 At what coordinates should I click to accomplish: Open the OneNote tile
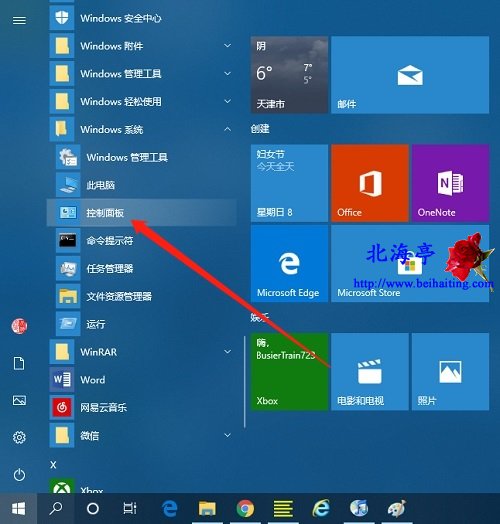[x=451, y=183]
